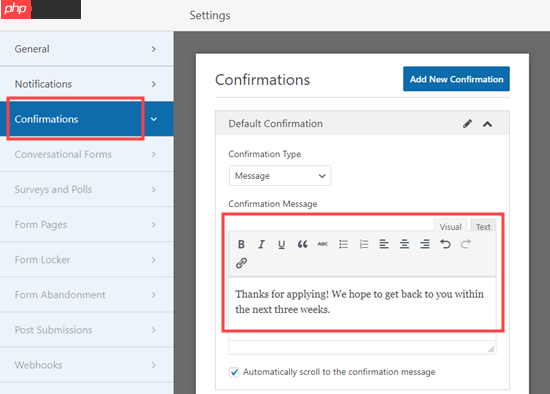Image resolution: width=550 pixels, height=394 pixels.
Task: Expand Form Abandonment chevron
Action: pyautogui.click(x=154, y=295)
